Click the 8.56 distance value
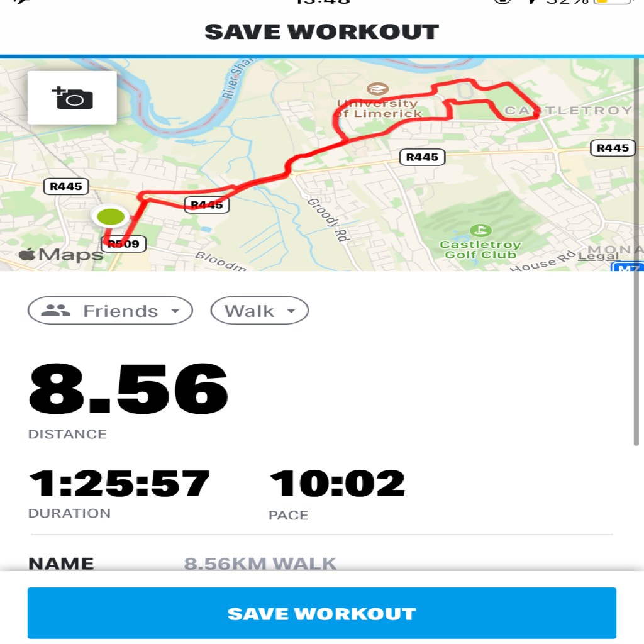Screen dimensions: 644x644 (128, 389)
